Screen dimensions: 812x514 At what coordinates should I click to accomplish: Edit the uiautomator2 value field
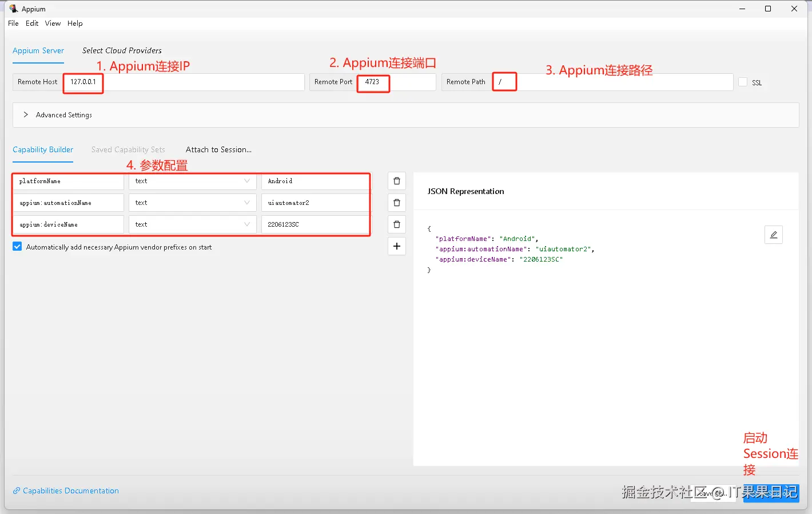pyautogui.click(x=316, y=203)
